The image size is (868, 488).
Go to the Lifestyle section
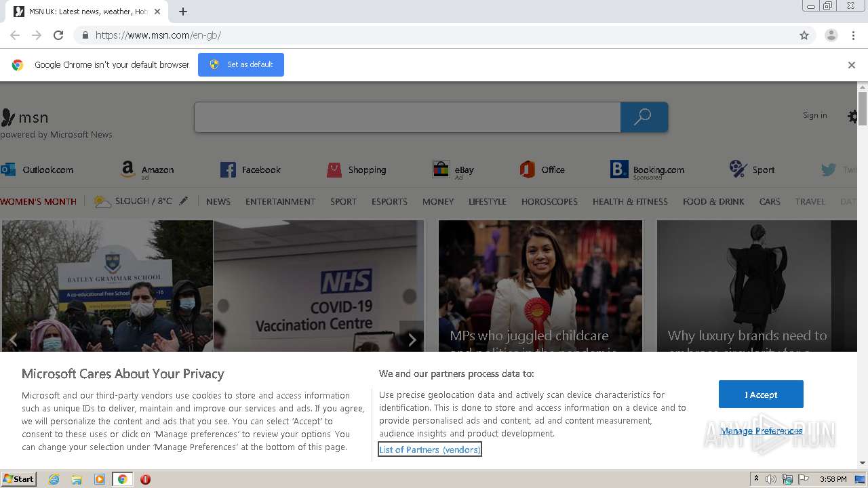pyautogui.click(x=488, y=201)
